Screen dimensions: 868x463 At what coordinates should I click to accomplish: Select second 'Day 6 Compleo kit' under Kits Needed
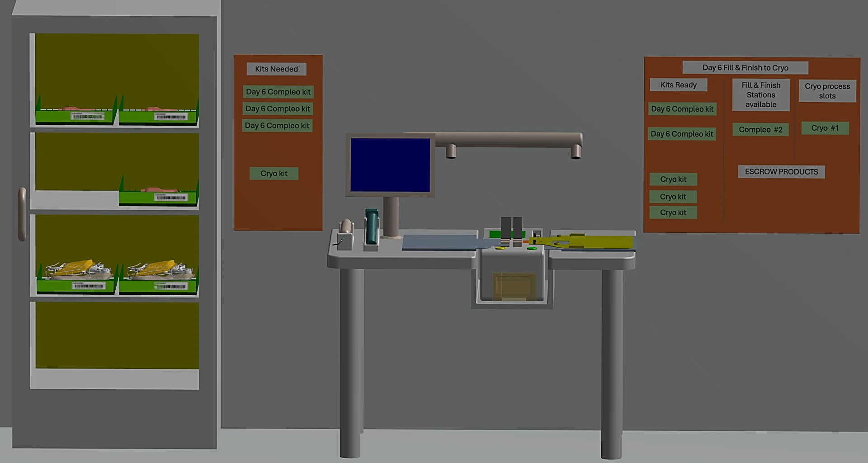click(278, 109)
